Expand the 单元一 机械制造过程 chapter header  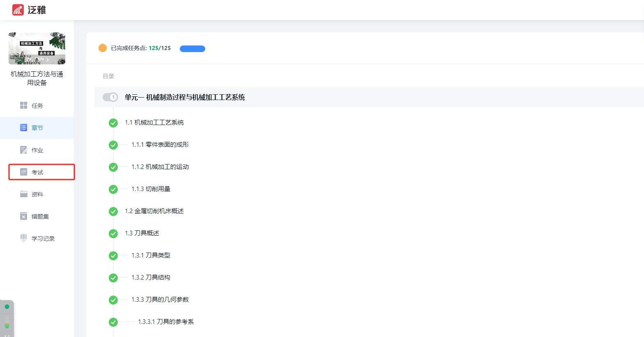coord(185,97)
